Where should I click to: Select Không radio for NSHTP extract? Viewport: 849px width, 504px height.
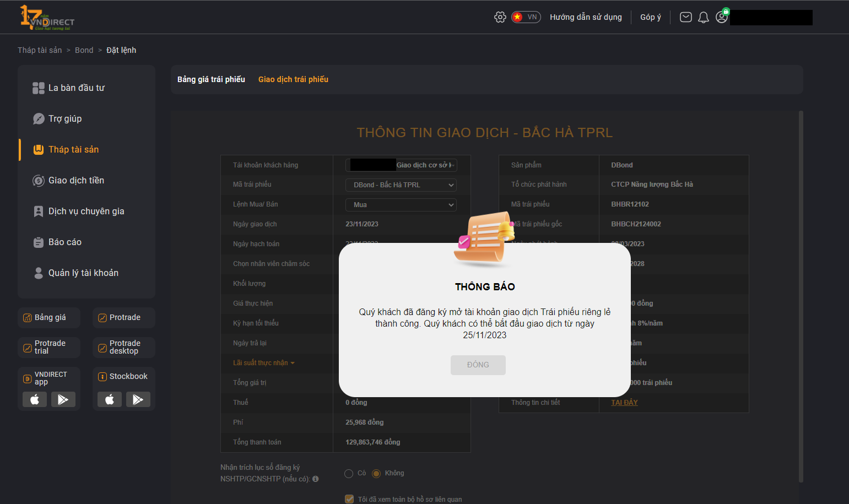376,474
